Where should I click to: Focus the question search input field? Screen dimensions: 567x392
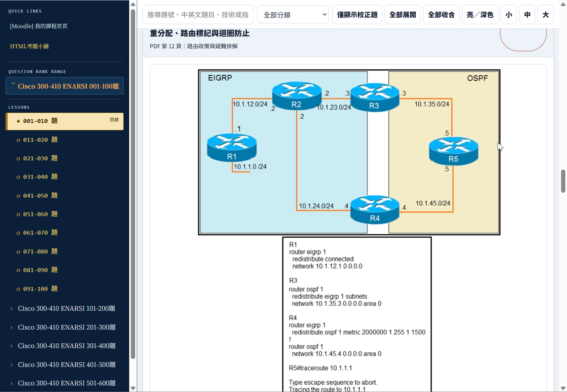(x=198, y=15)
